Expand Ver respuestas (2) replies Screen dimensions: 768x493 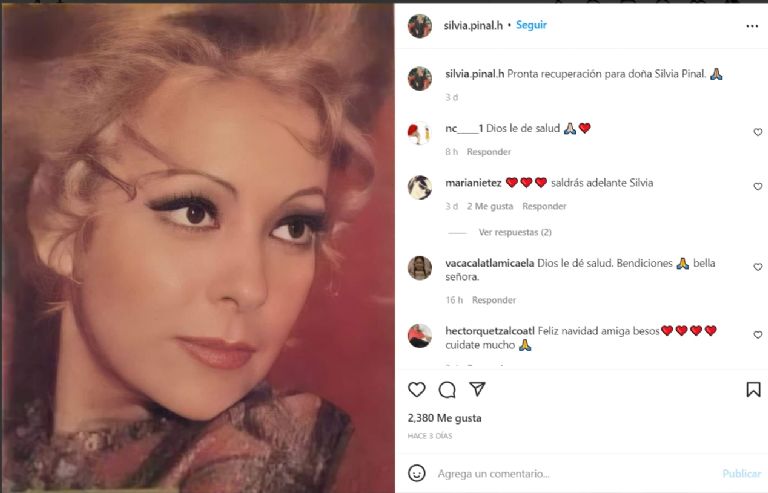(x=515, y=232)
